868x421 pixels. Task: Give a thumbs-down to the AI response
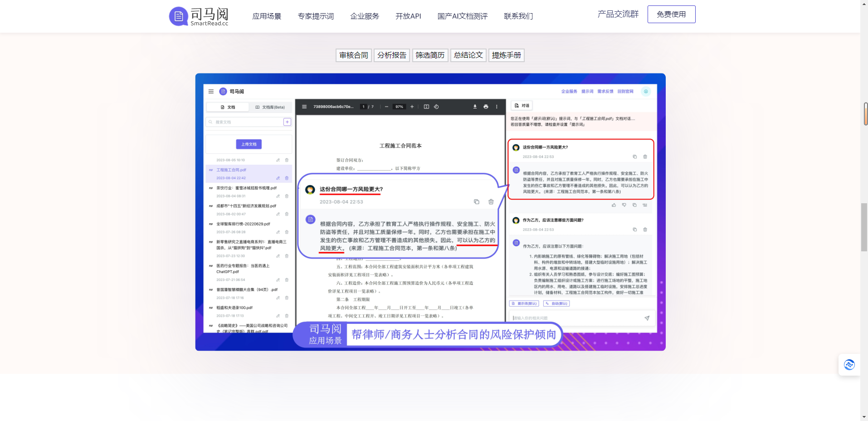624,205
